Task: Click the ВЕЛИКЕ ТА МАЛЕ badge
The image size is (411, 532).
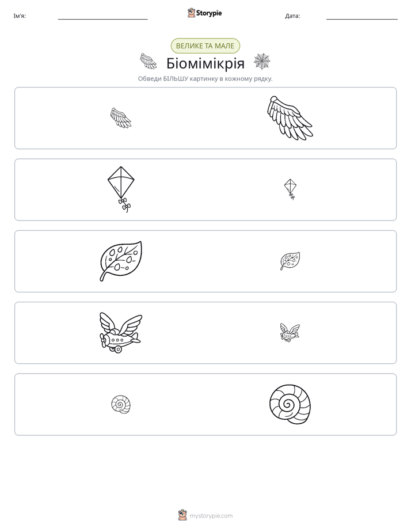Action: tap(205, 46)
